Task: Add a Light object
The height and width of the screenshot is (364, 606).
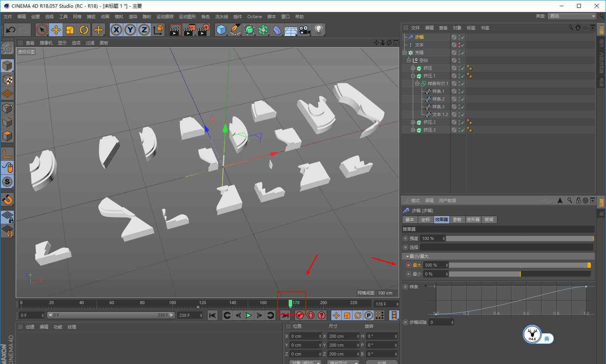Action: (x=319, y=30)
